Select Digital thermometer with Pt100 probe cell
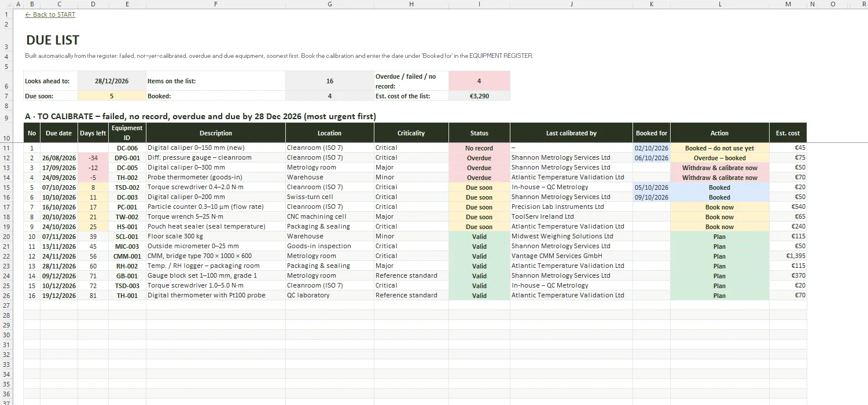This screenshot has height=405, width=868. (x=216, y=296)
